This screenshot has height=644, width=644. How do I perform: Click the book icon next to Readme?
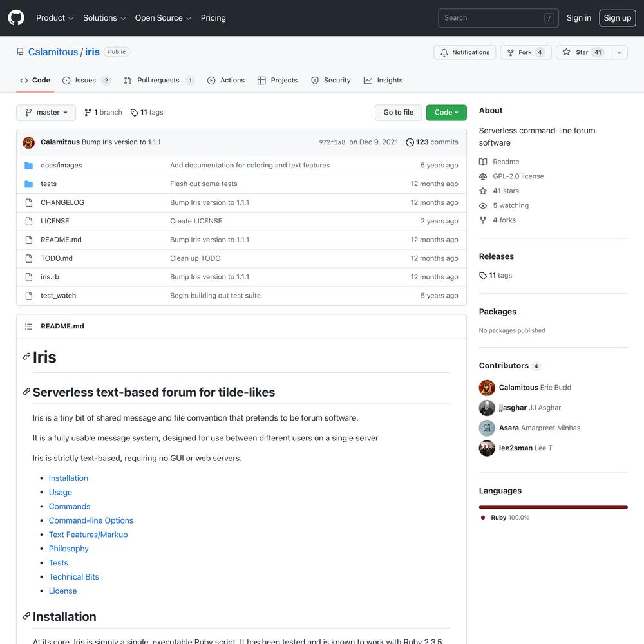[483, 162]
